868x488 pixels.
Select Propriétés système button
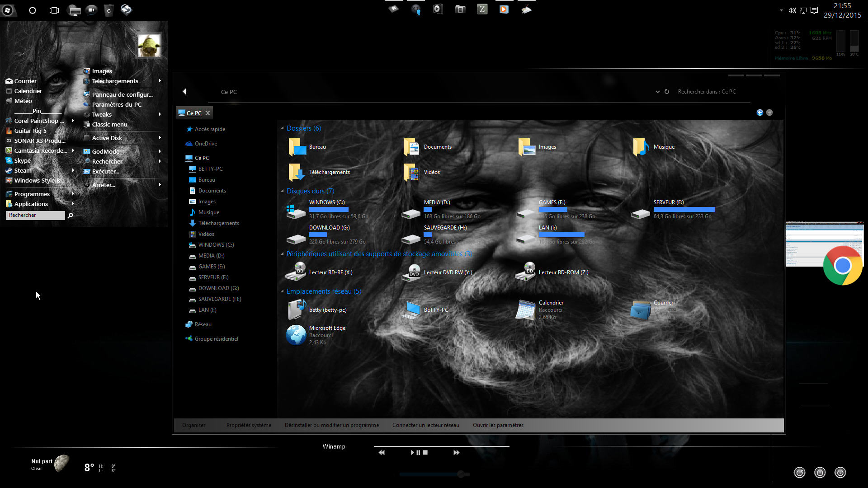[248, 425]
